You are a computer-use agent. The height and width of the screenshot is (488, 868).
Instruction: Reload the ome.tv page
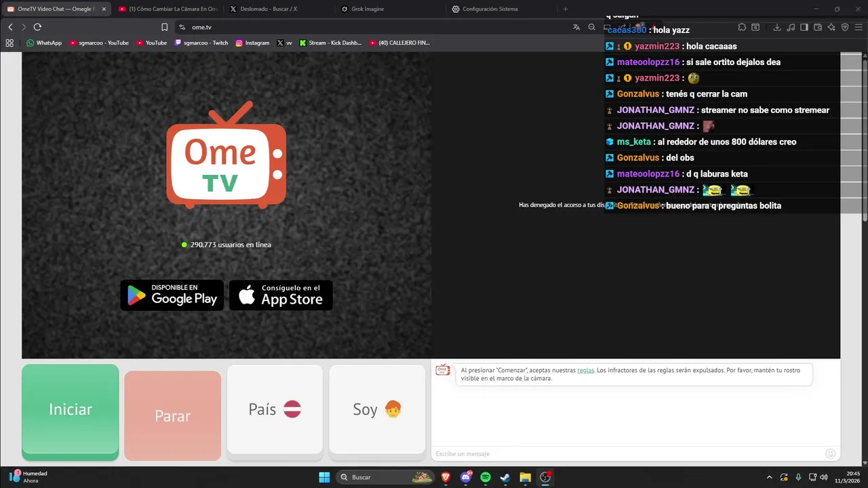tap(37, 27)
